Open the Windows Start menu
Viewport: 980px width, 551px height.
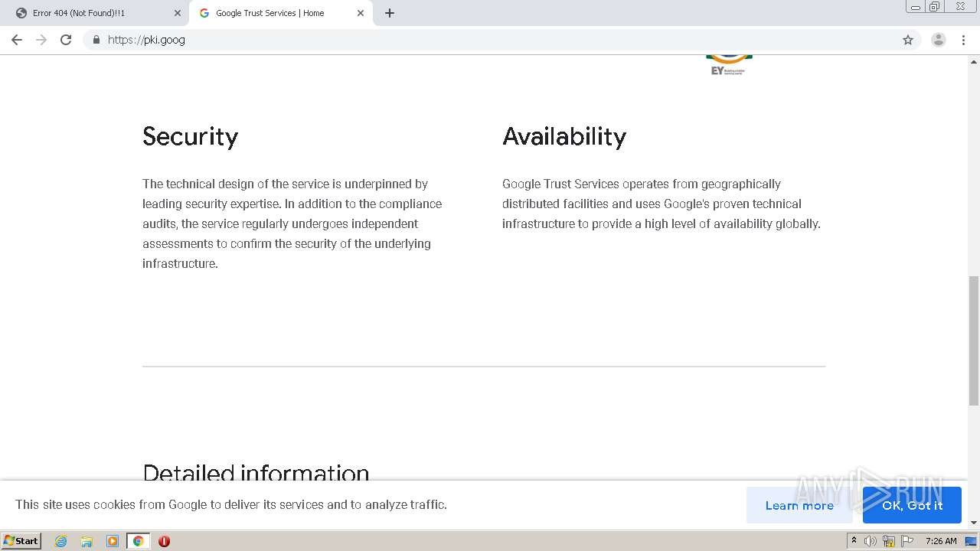pyautogui.click(x=21, y=541)
